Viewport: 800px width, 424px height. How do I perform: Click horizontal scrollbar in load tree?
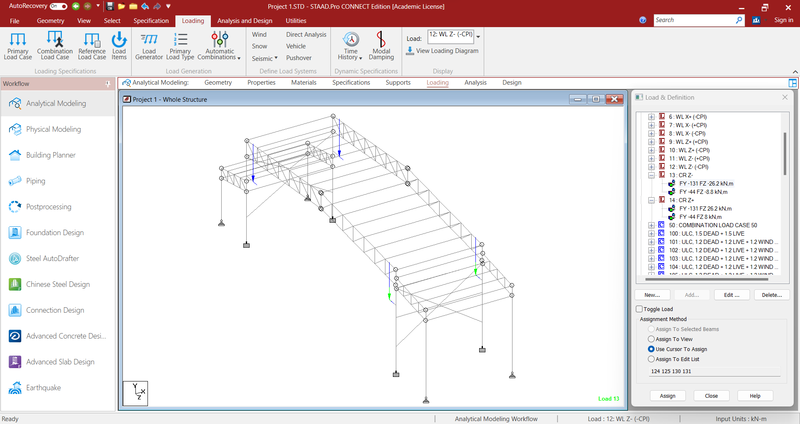click(x=707, y=279)
